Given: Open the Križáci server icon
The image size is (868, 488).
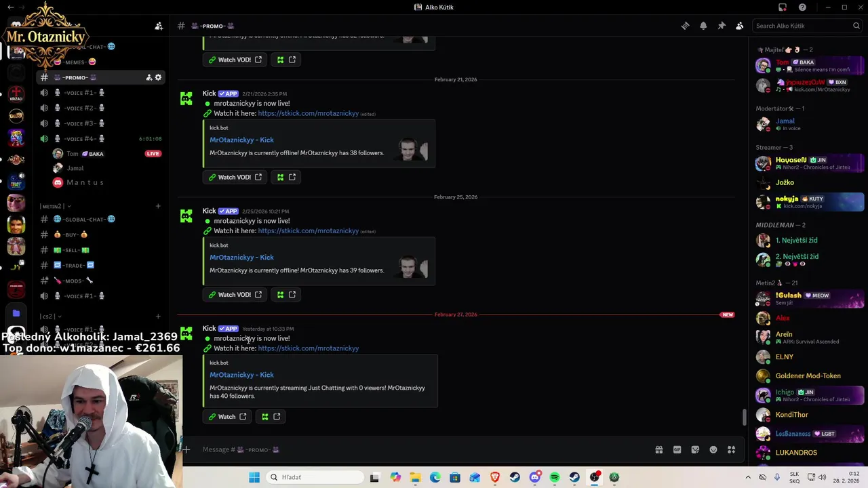Looking at the screenshot, I should click(16, 94).
